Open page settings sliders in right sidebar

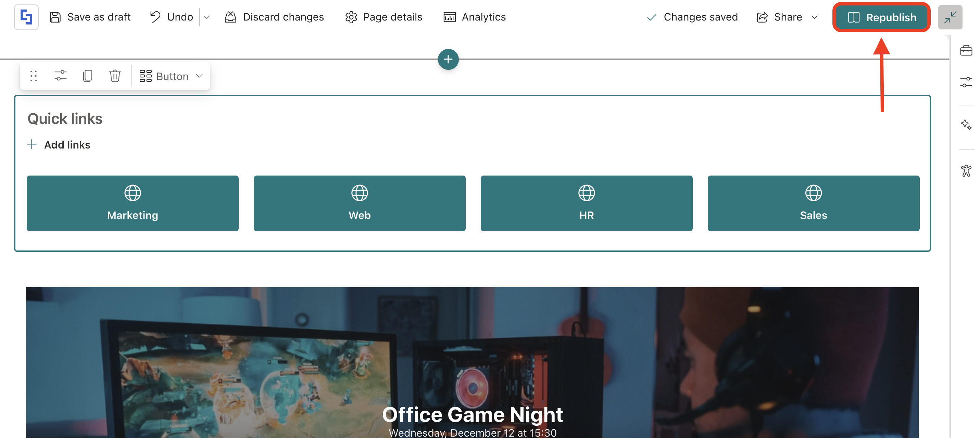pos(966,82)
